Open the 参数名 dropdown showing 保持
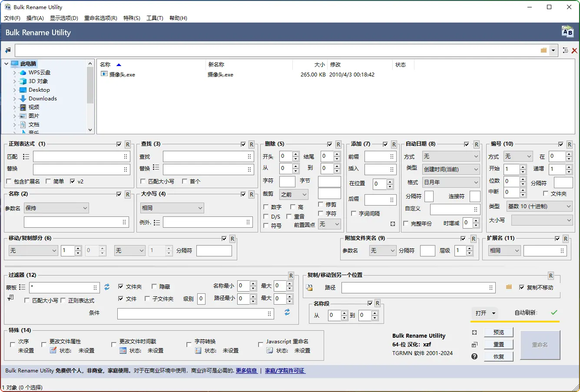The width and height of the screenshot is (580, 392). (56, 208)
